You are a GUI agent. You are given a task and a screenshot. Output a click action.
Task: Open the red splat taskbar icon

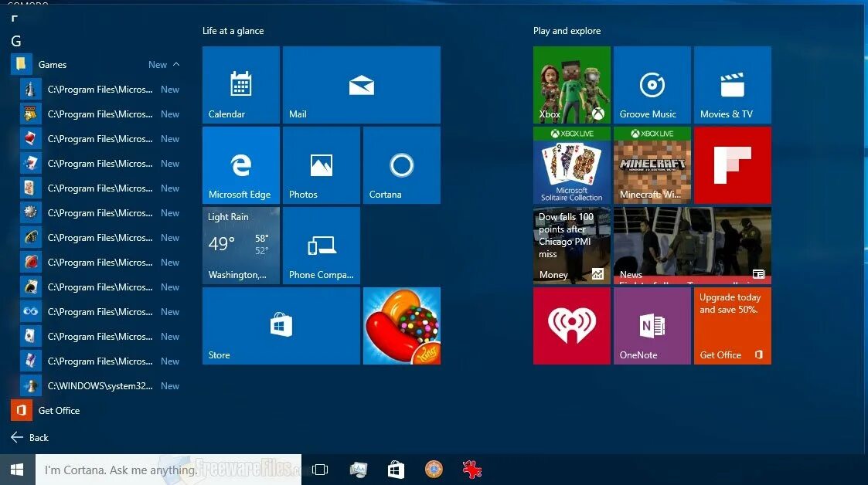click(x=471, y=470)
